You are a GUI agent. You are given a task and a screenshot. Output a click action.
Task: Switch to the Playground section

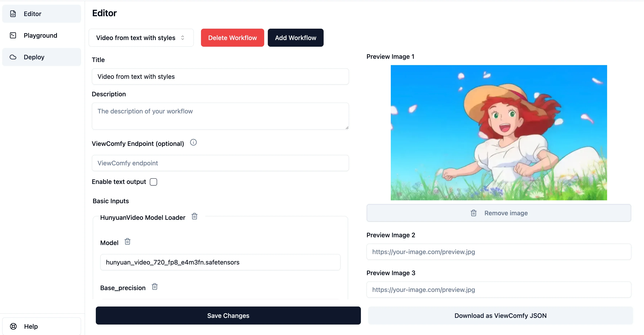coord(41,35)
